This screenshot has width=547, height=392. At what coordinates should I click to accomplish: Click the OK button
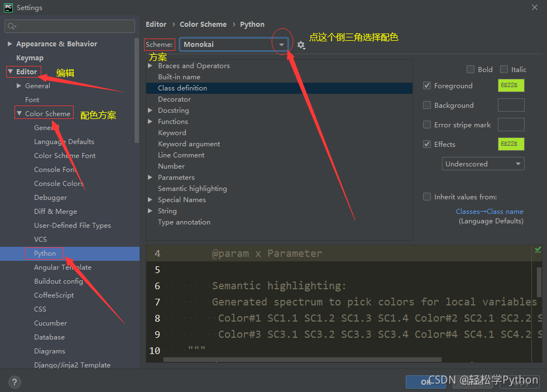click(425, 382)
